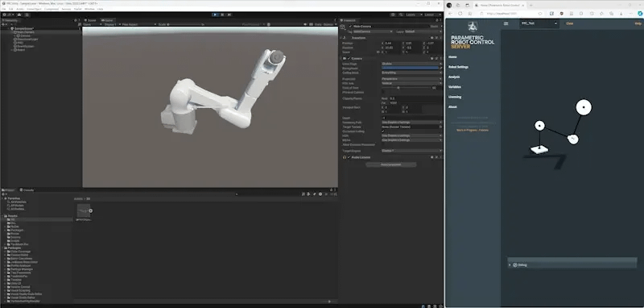Toggle the Audio Listener enabled checkbox

pyautogui.click(x=349, y=157)
